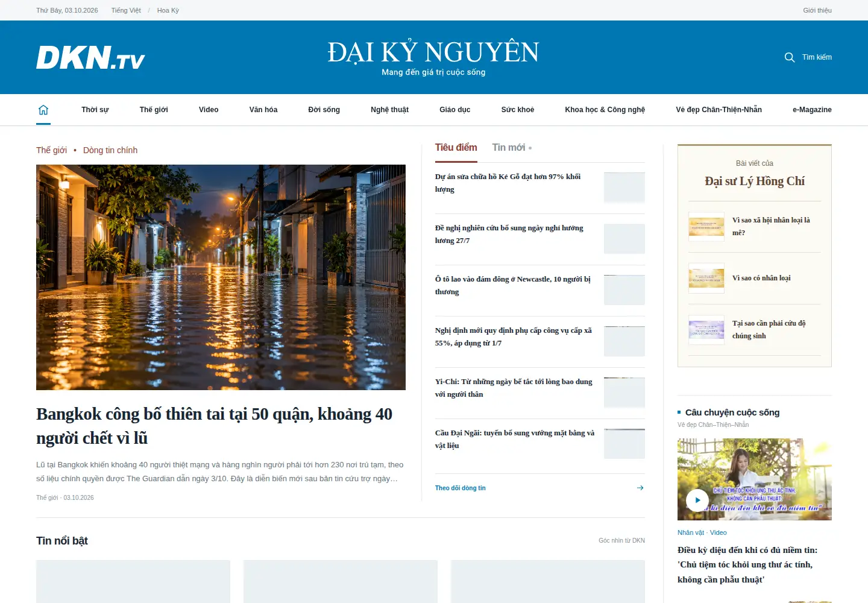Click the search magnifier icon
The width and height of the screenshot is (868, 603).
[790, 57]
